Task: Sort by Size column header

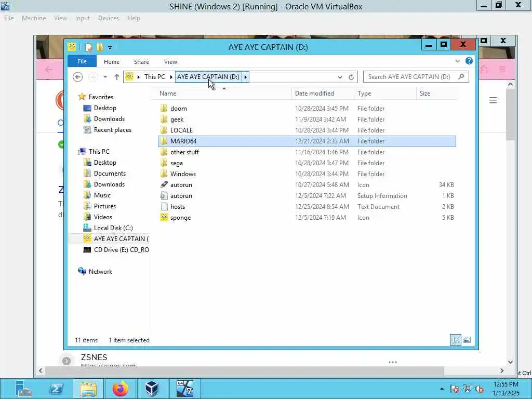Action: 437,94
